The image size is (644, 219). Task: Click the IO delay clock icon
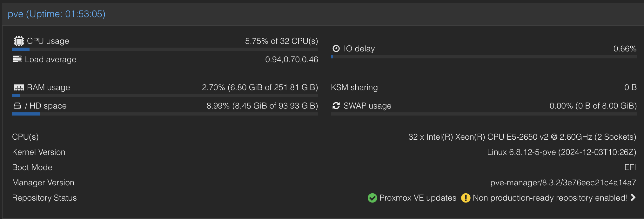pyautogui.click(x=336, y=49)
